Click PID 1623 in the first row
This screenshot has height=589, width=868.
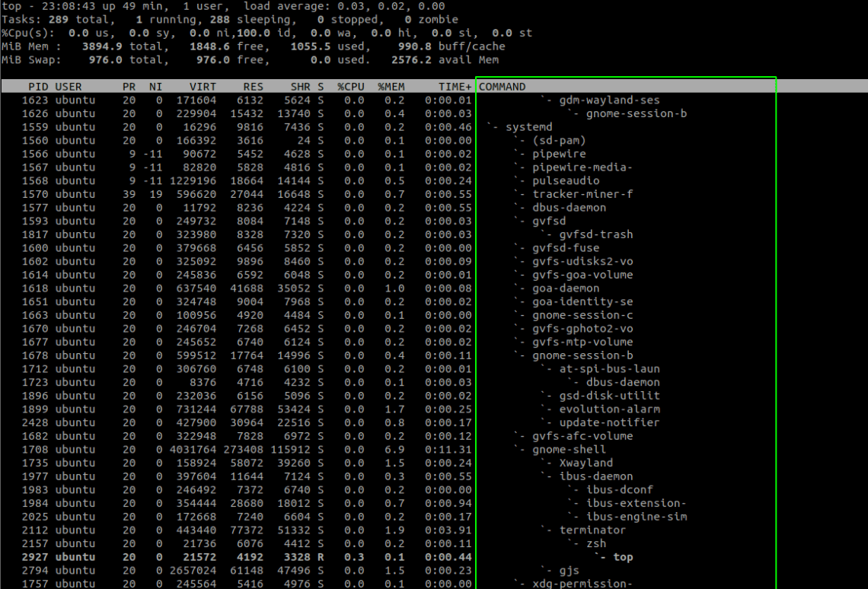point(35,100)
